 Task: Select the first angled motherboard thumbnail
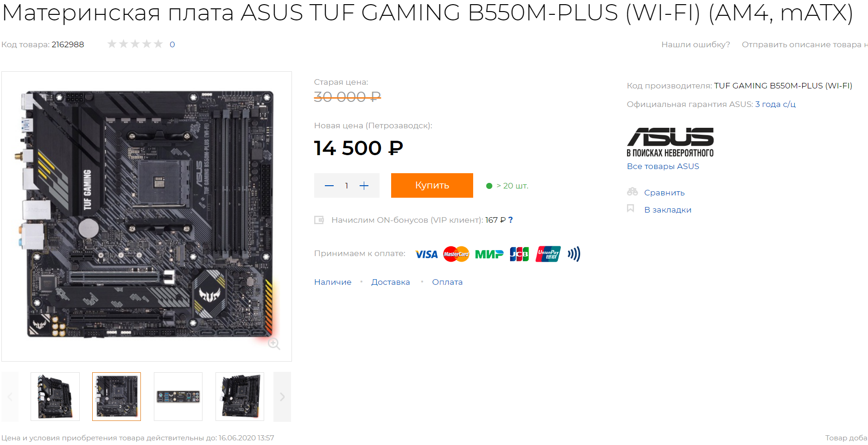pos(55,397)
